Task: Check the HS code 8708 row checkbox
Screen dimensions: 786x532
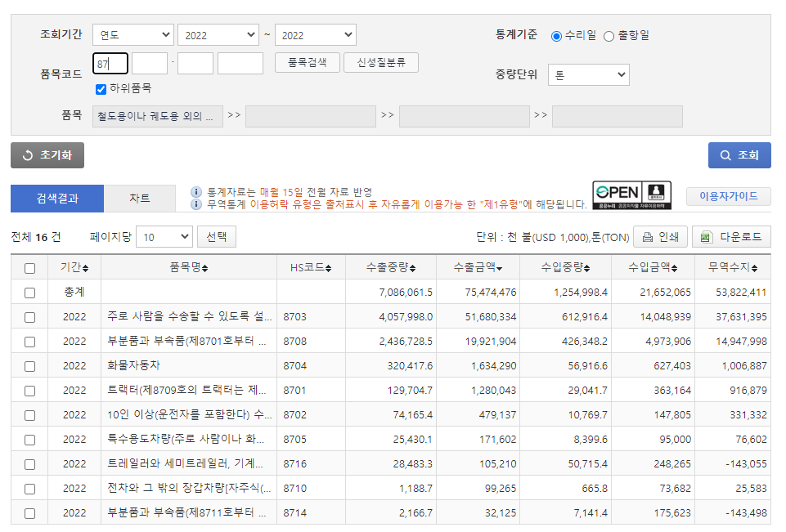Action: (29, 342)
